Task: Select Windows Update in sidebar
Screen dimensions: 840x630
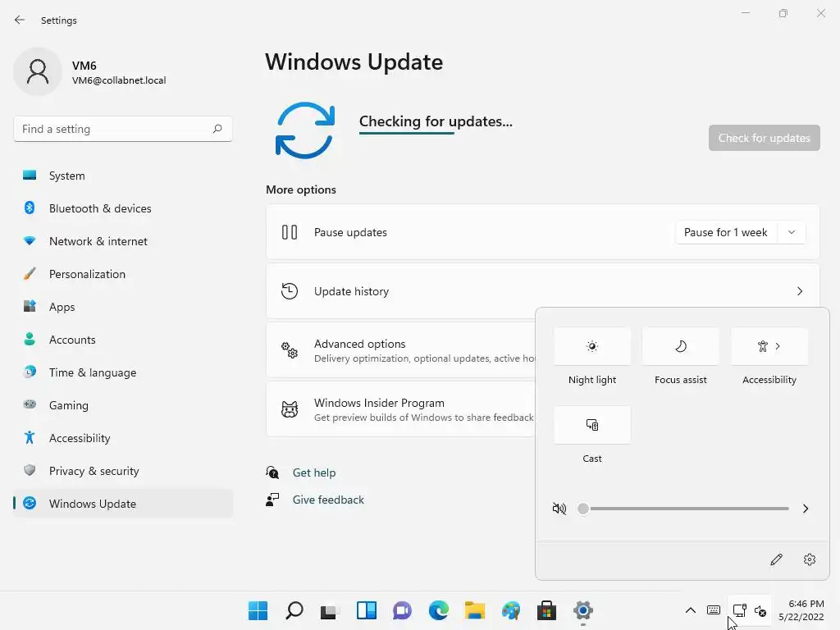Action: pos(123,504)
